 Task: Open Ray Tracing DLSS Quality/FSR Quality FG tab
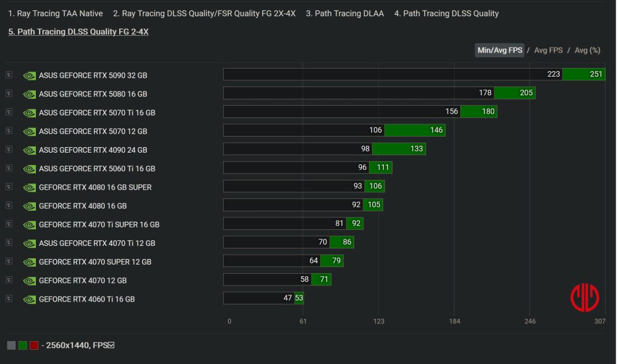(204, 14)
